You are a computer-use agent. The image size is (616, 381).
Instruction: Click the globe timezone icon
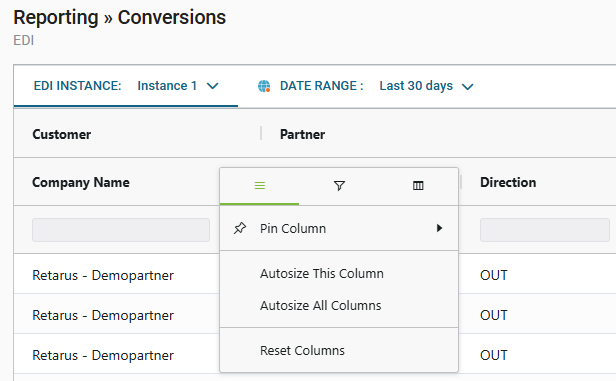tap(264, 86)
